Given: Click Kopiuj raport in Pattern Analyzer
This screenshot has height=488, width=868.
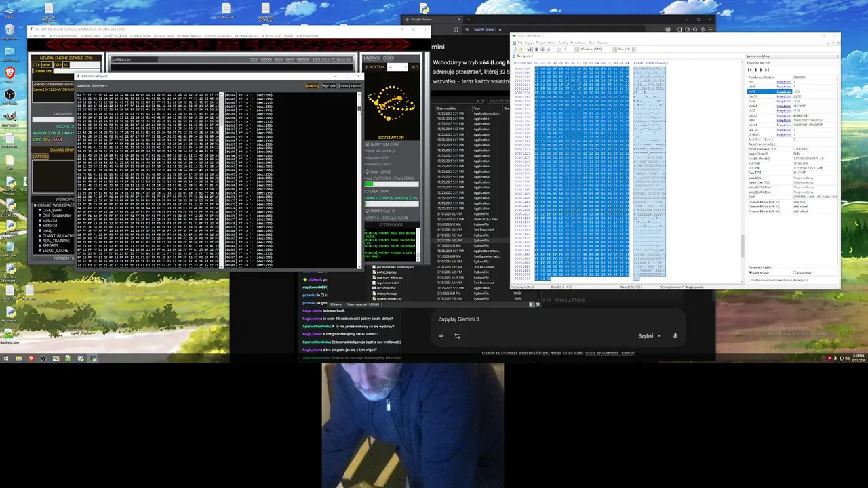Looking at the screenshot, I should 350,86.
